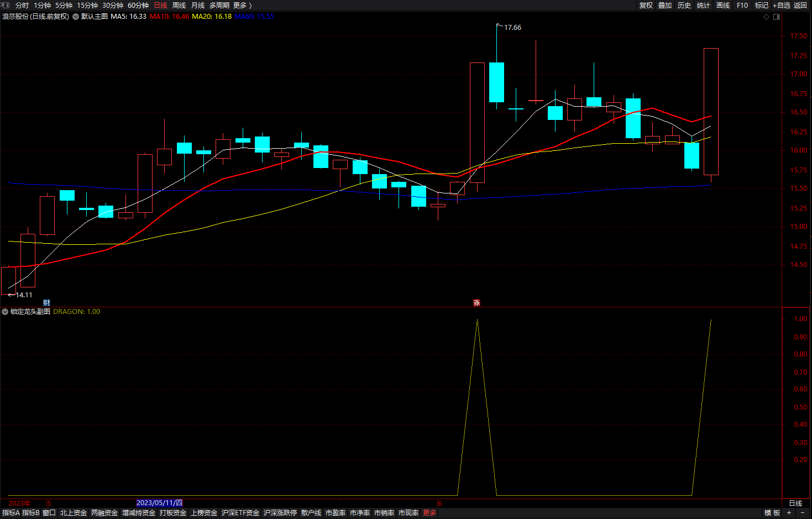Select the 60分钟 period
The image size is (812, 519).
[x=138, y=5]
